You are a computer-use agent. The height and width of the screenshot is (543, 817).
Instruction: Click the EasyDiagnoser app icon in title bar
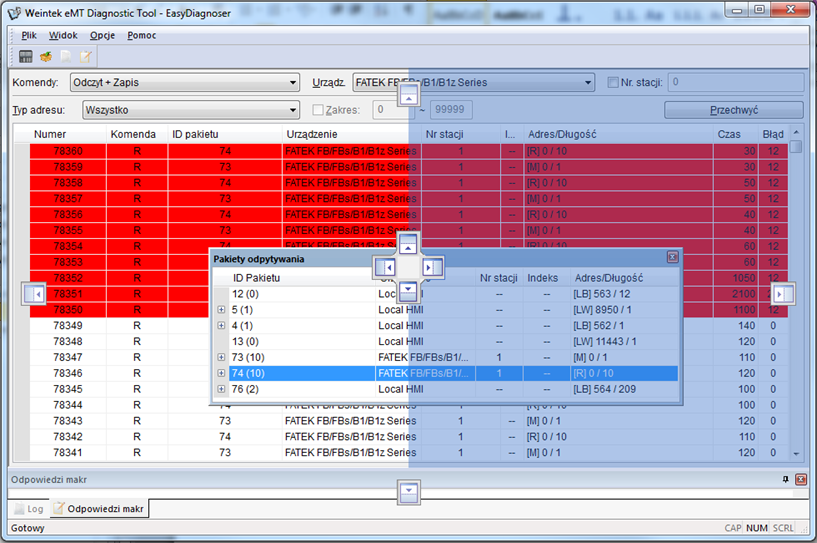(15, 13)
